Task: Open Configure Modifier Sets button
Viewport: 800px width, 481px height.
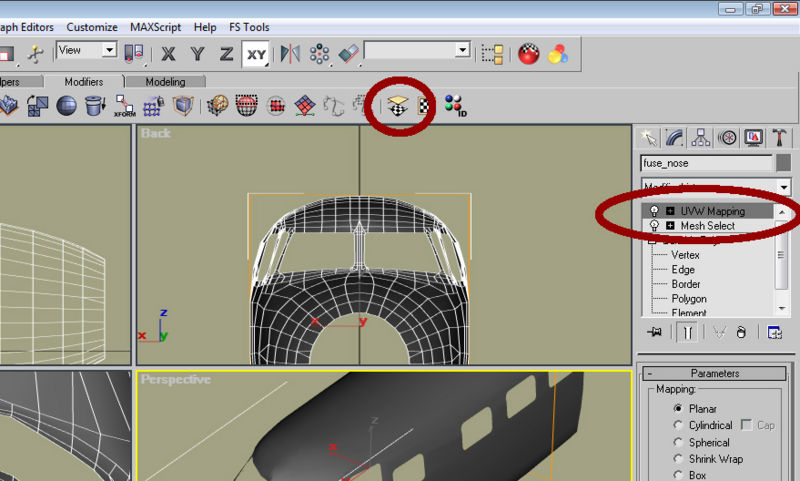Action: point(774,333)
